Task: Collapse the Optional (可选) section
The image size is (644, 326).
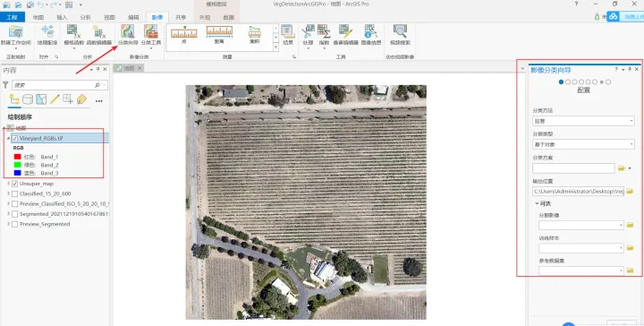Action: pos(537,203)
